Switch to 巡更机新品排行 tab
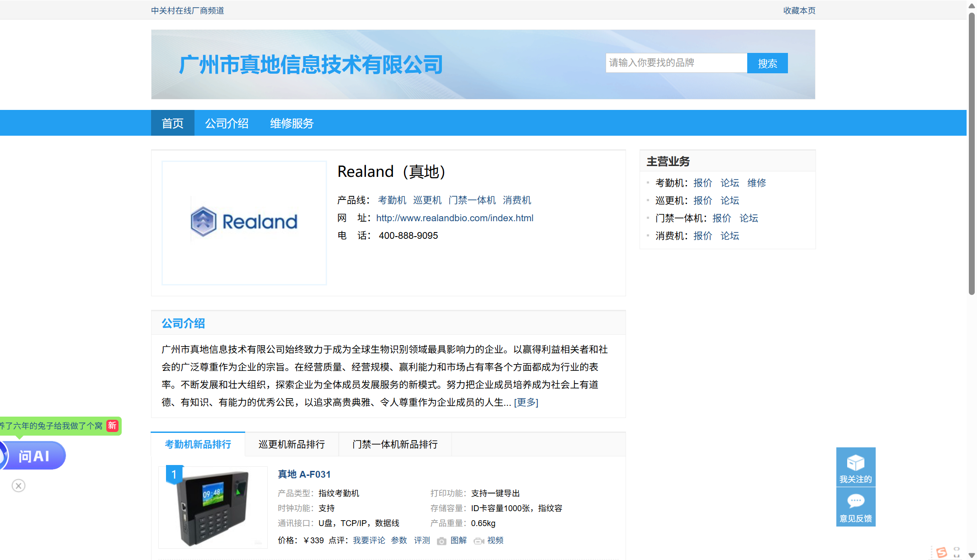The width and height of the screenshot is (977, 560). 292,444
